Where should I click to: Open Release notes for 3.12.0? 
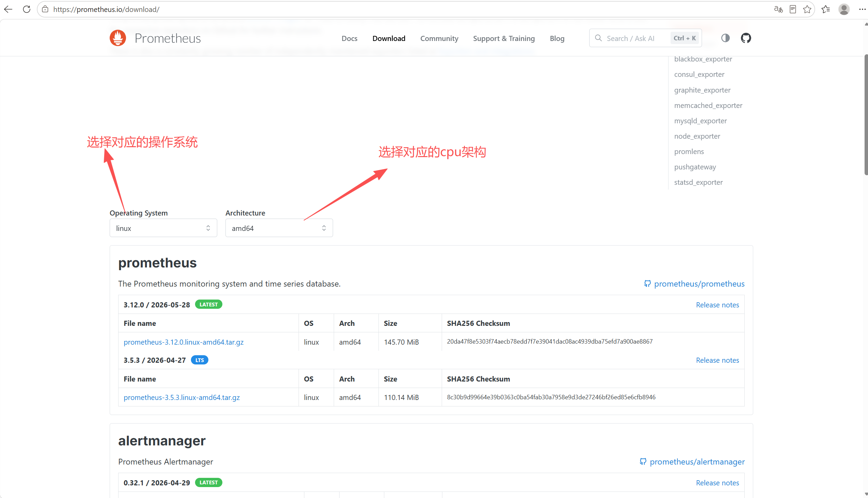(x=717, y=305)
